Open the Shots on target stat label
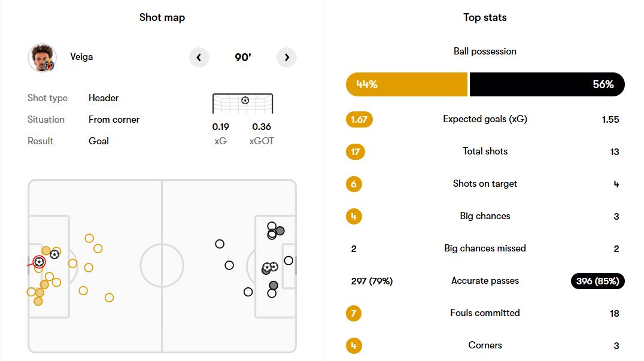 (x=485, y=184)
